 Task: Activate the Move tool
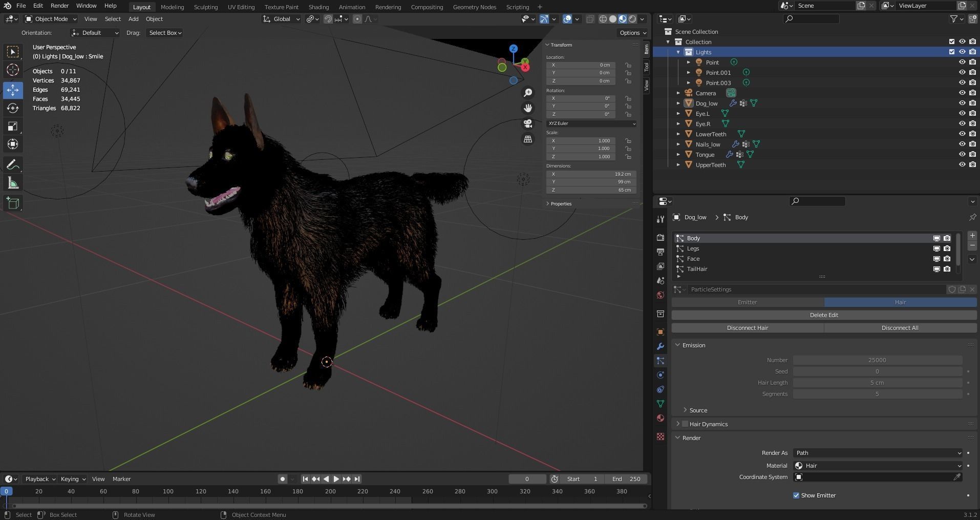tap(13, 90)
